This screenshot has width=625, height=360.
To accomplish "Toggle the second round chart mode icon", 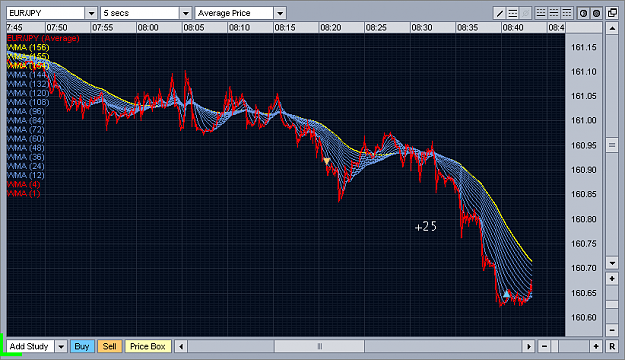I will (596, 13).
